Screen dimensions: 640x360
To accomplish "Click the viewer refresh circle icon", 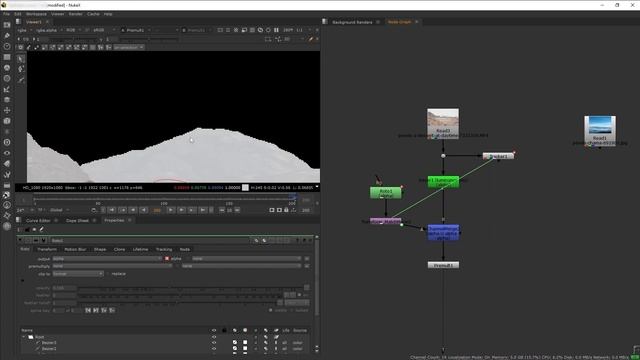I will coord(268,30).
